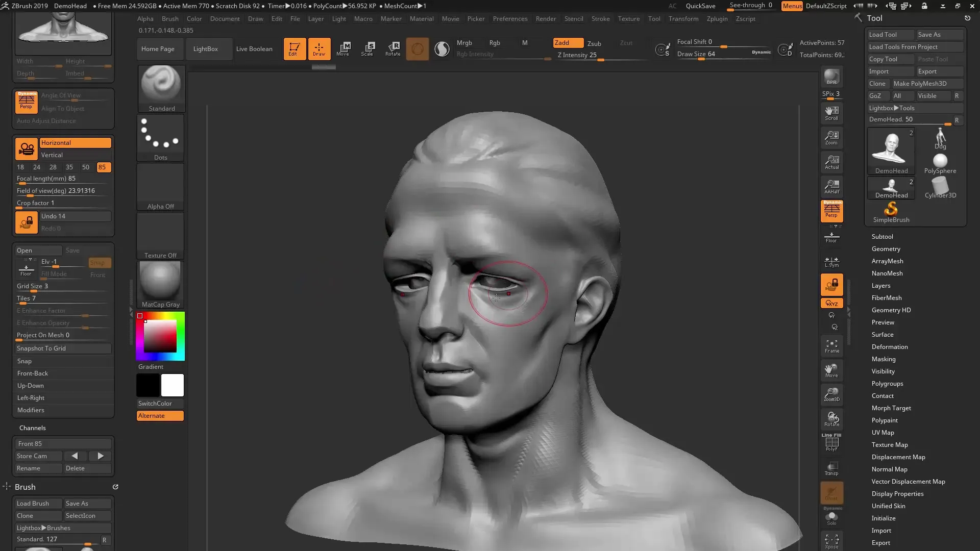This screenshot has width=980, height=551.
Task: Toggle L.Sym local symmetry
Action: pos(831,262)
